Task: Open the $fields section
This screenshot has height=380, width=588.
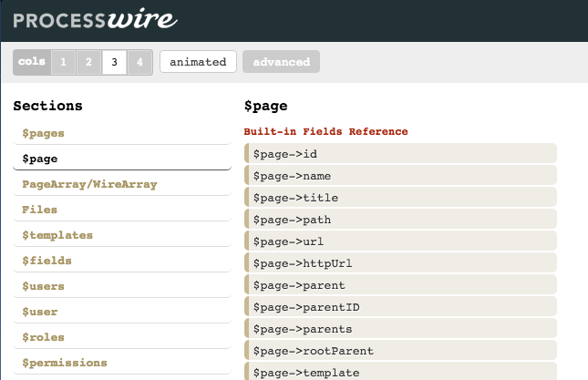Action: click(x=122, y=261)
